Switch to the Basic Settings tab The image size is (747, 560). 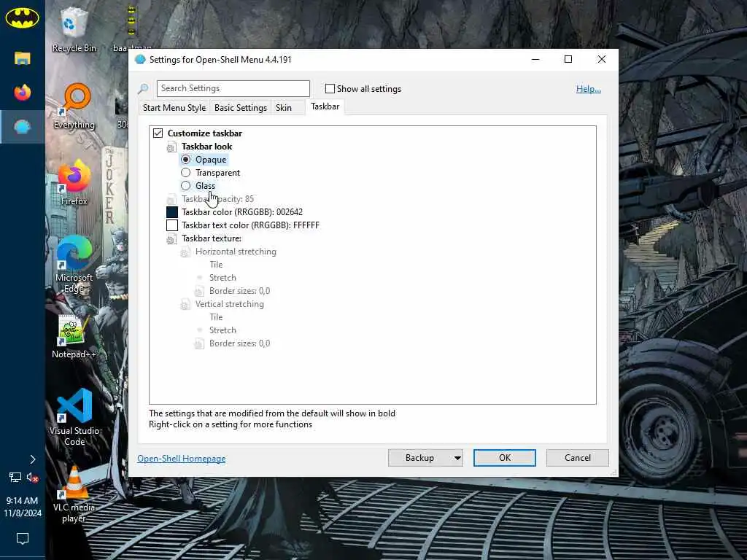pos(241,108)
